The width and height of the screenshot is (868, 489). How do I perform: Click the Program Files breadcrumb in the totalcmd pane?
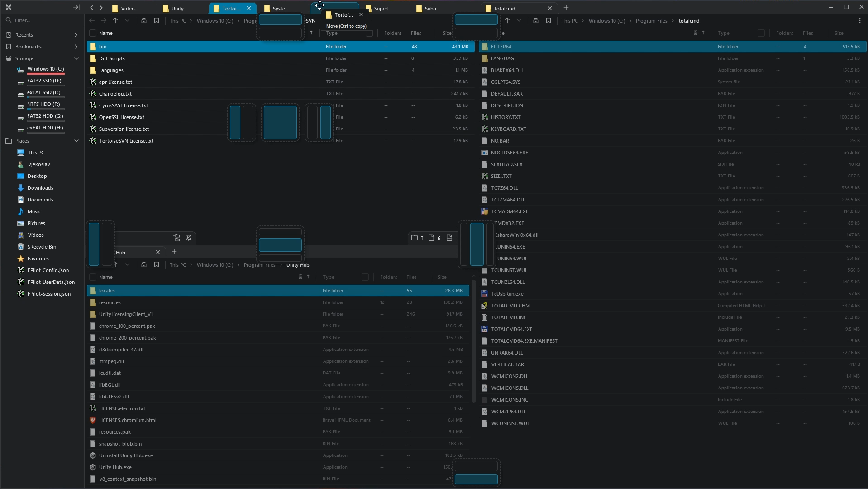click(651, 21)
